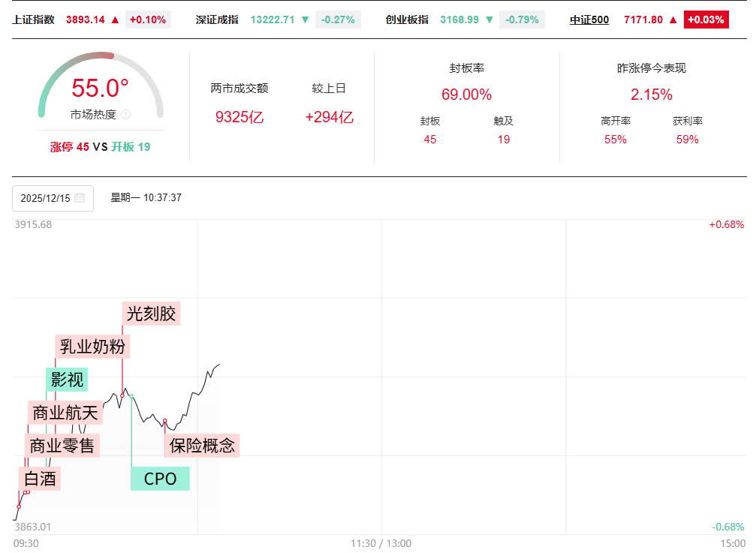Select the green CPO sector tag

point(160,478)
